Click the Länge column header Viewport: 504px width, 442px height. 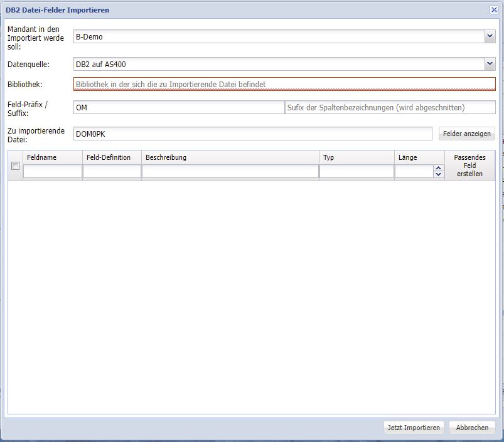tap(419, 157)
